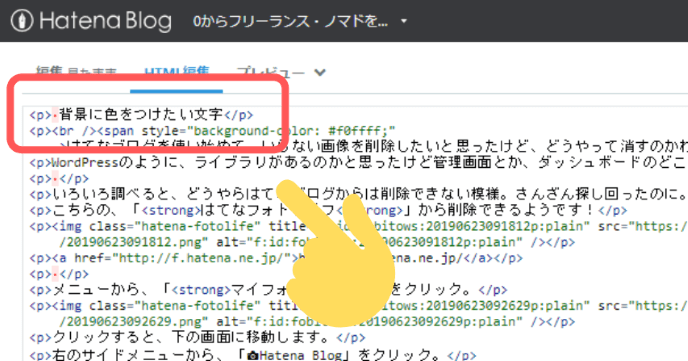Click the line starting 'メニューから、「<strong>'
This screenshot has height=361, width=688.
(268, 290)
